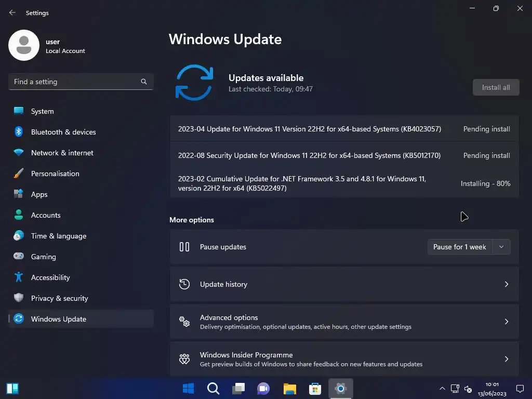Show hidden system tray icons
The height and width of the screenshot is (399, 532).
click(x=442, y=389)
